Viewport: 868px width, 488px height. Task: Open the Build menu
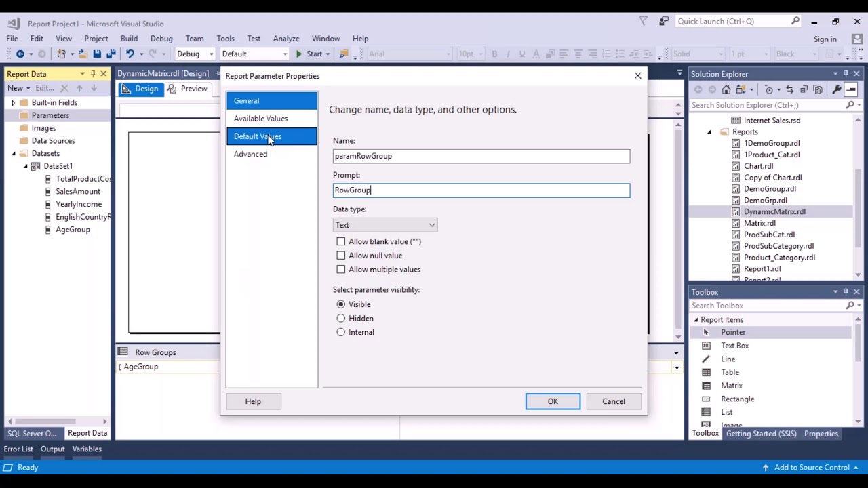(129, 39)
